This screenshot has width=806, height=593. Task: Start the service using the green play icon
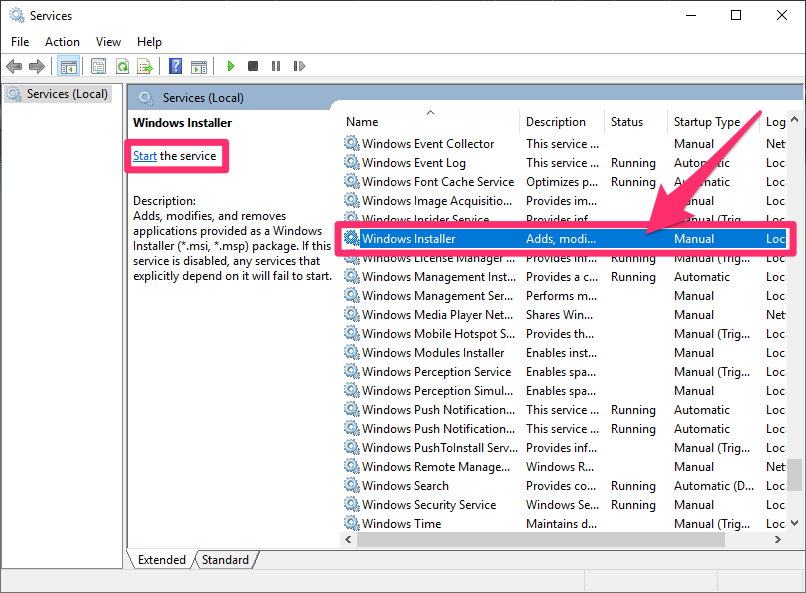pos(230,66)
